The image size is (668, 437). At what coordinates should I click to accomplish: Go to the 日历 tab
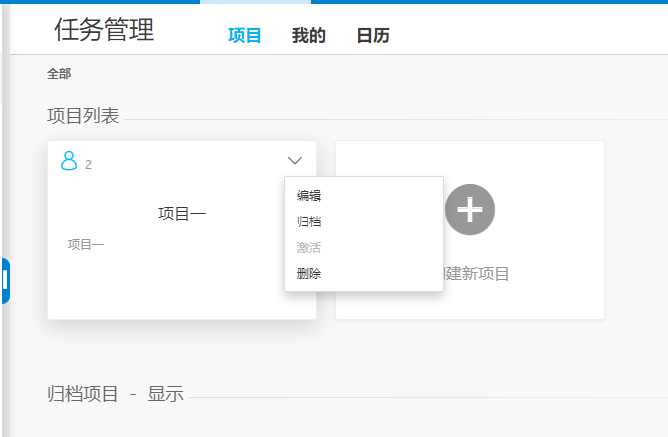pyautogui.click(x=373, y=36)
